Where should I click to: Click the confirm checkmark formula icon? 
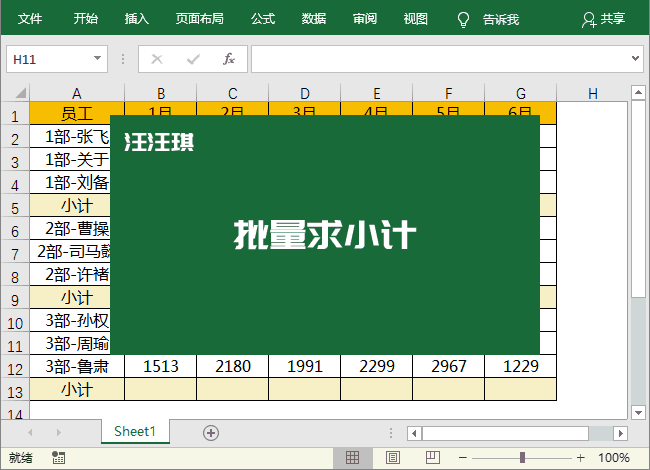coord(193,59)
